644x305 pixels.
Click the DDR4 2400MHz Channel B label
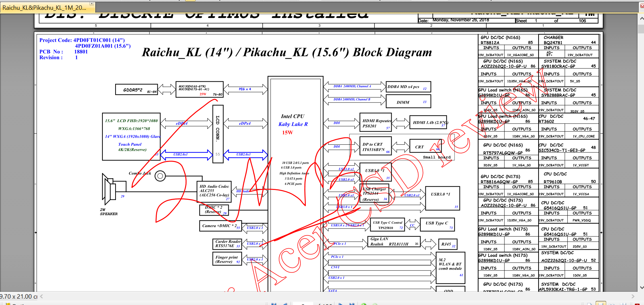click(x=352, y=100)
